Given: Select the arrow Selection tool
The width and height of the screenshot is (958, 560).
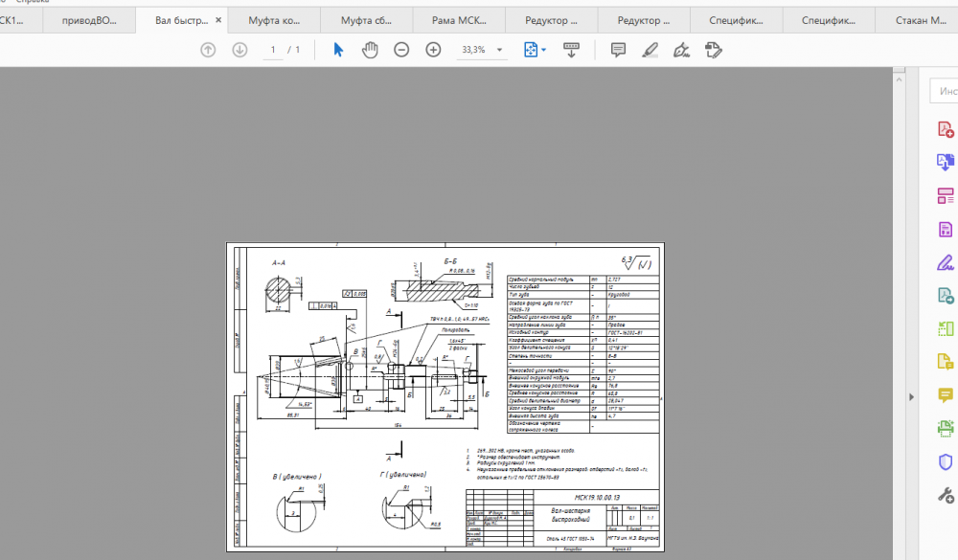Looking at the screenshot, I should (338, 50).
